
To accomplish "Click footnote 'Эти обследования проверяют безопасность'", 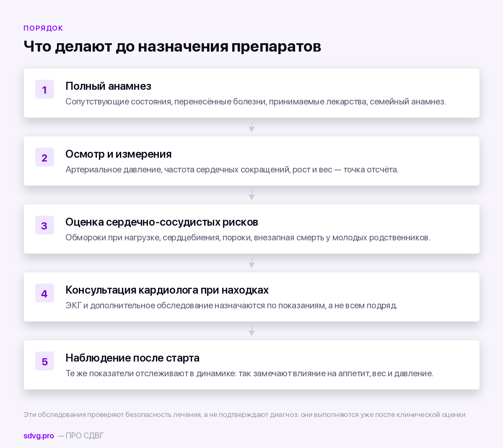I will 244,414.
